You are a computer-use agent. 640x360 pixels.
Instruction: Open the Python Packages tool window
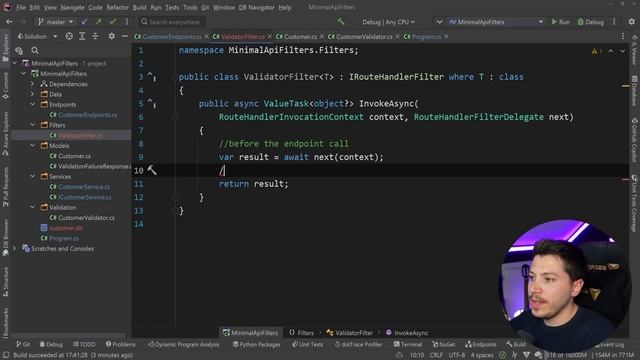coord(257,344)
